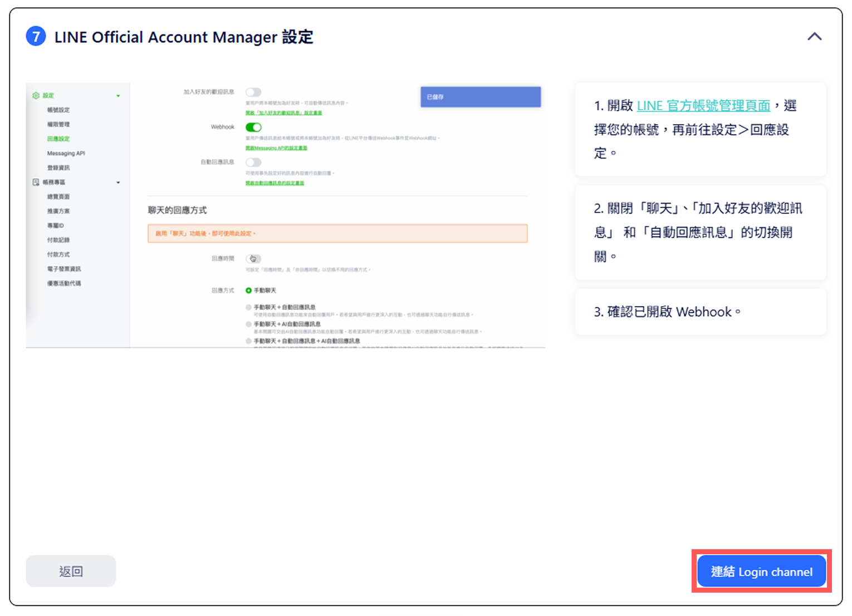852x616 pixels.
Task: Click the LINE Official Account Manager 設定 title
Action: 184,37
